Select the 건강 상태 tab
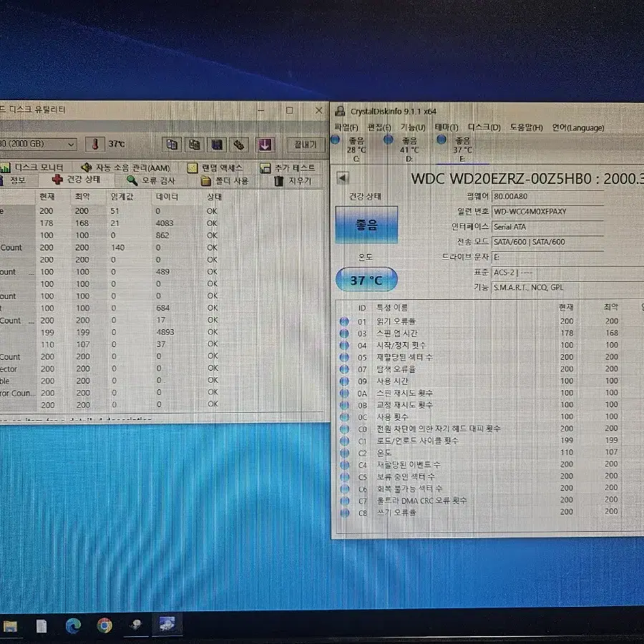Image resolution: width=644 pixels, height=644 pixels. pos(77,180)
